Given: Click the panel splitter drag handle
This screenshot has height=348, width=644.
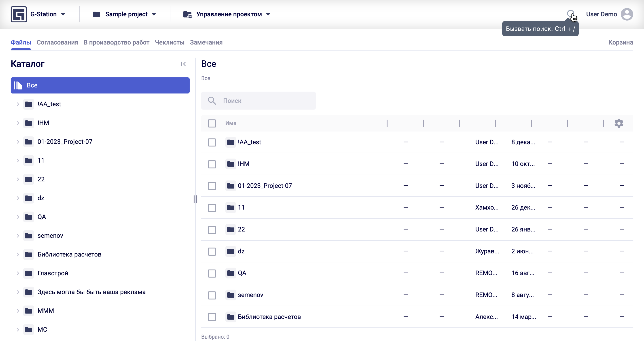Looking at the screenshot, I should tap(195, 199).
